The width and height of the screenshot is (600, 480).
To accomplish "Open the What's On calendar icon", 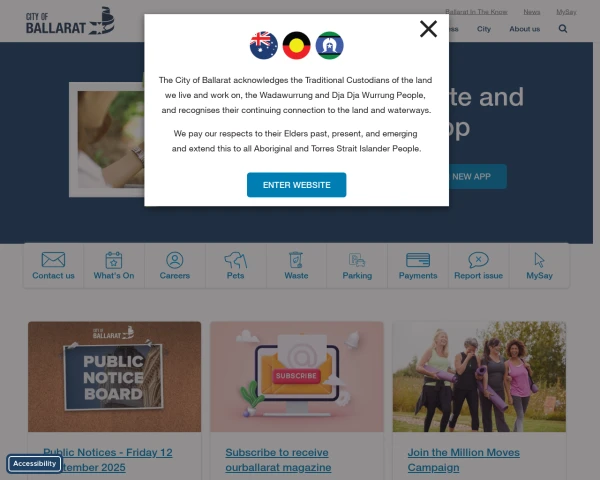I will (114, 260).
